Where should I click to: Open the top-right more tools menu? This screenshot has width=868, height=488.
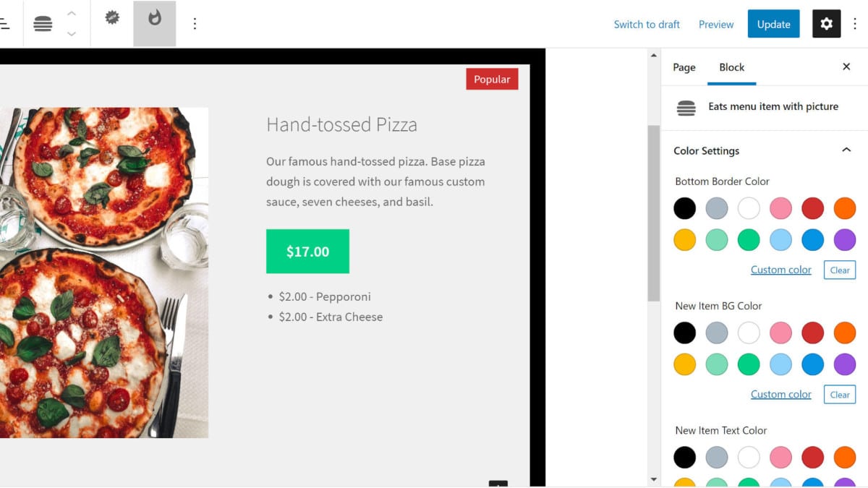[x=855, y=24]
